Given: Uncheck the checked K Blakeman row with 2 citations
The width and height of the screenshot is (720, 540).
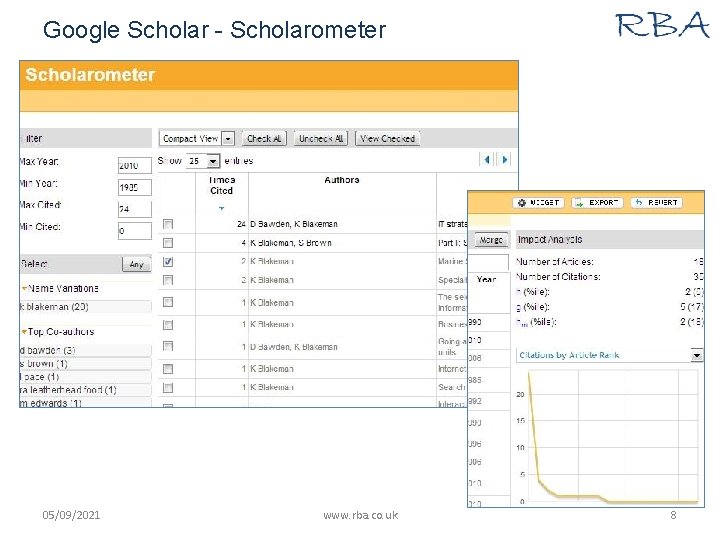Looking at the screenshot, I should pos(168,262).
